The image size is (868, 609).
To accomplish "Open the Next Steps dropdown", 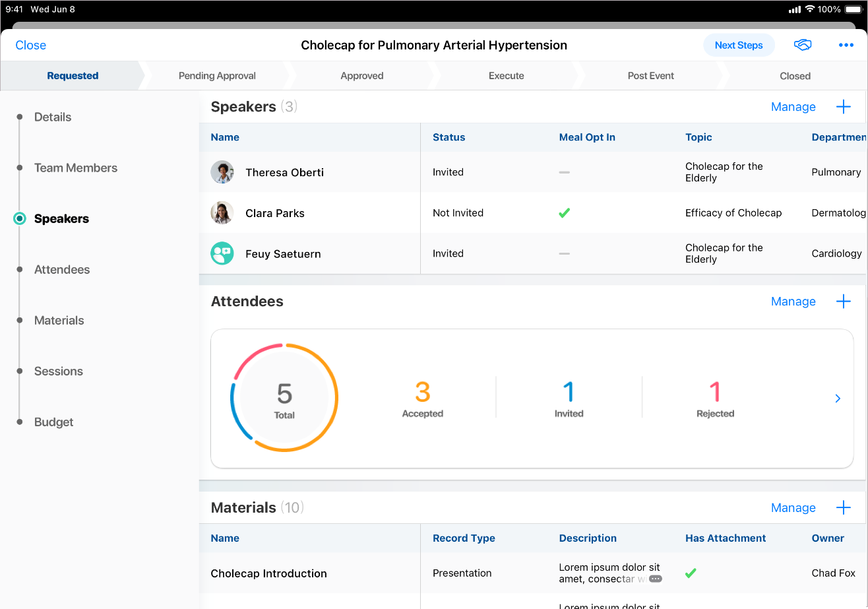I will pyautogui.click(x=738, y=45).
